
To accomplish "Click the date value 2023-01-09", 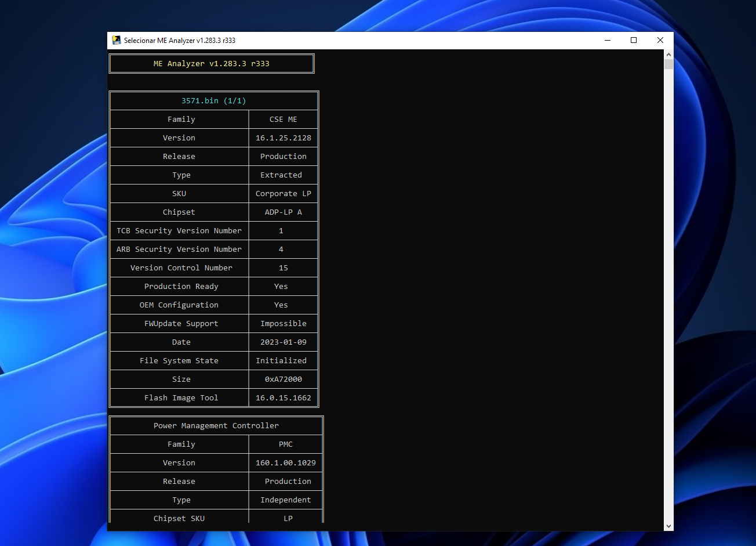I will [x=283, y=342].
